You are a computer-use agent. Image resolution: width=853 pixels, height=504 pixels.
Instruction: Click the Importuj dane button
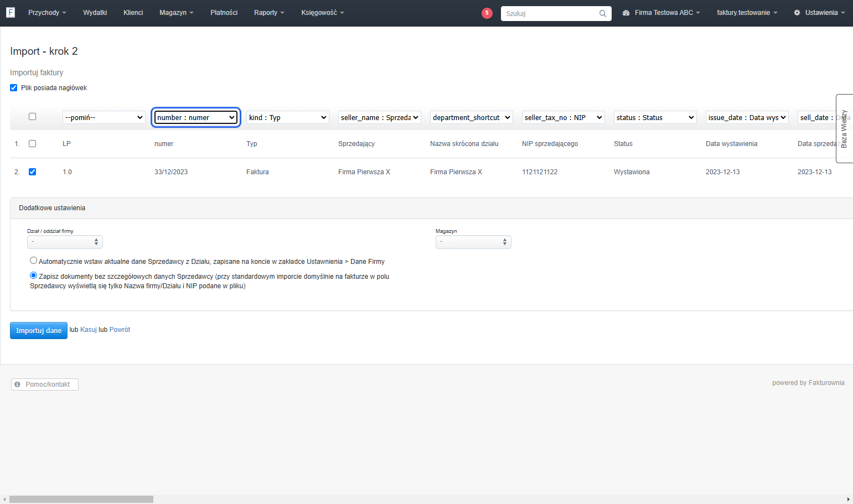tap(39, 330)
